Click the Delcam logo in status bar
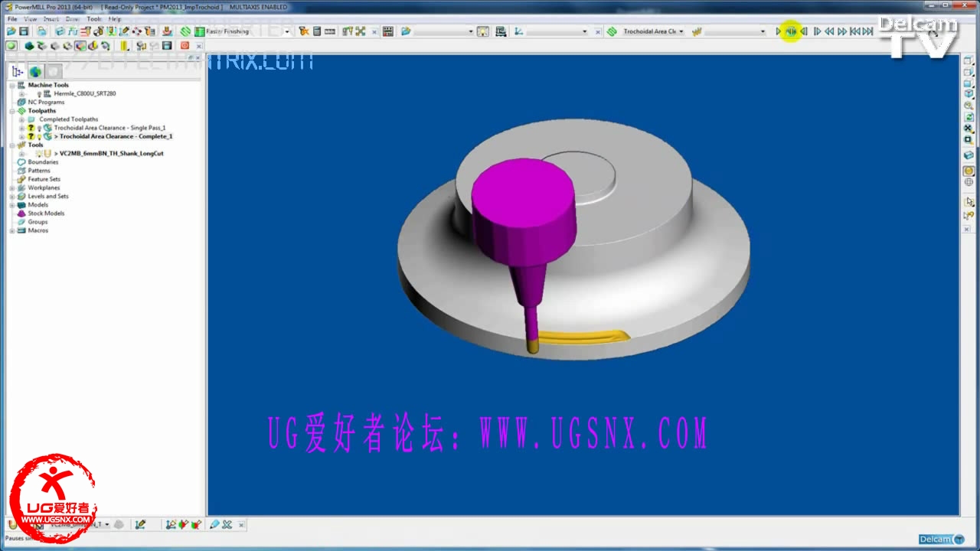980x551 pixels. (x=942, y=540)
